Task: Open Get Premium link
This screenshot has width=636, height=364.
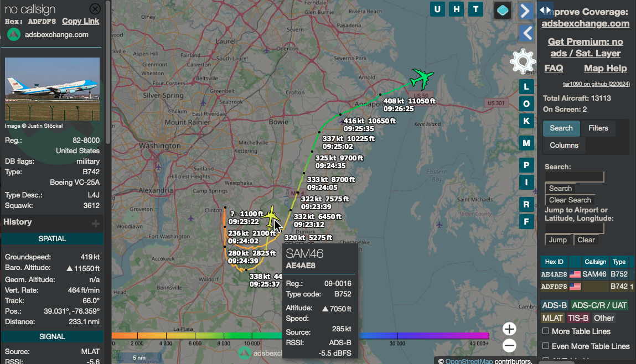Action: click(585, 48)
